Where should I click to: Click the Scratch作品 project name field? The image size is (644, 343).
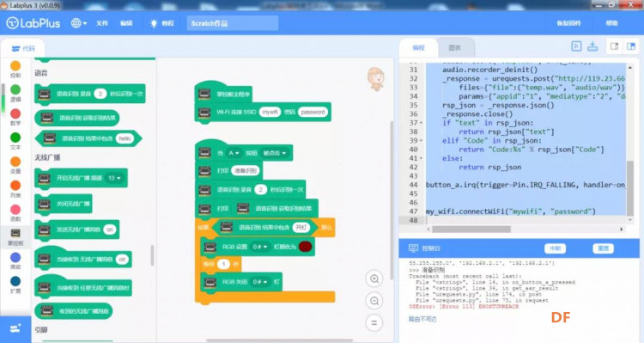coord(233,23)
